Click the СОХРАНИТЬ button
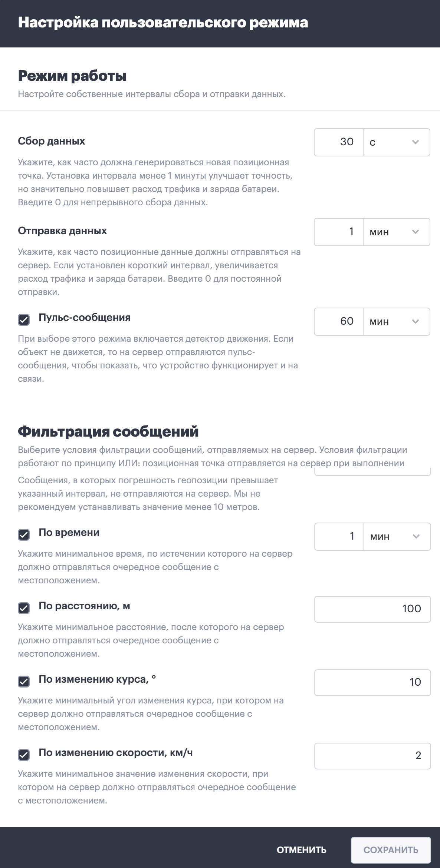The image size is (440, 868). (x=391, y=850)
